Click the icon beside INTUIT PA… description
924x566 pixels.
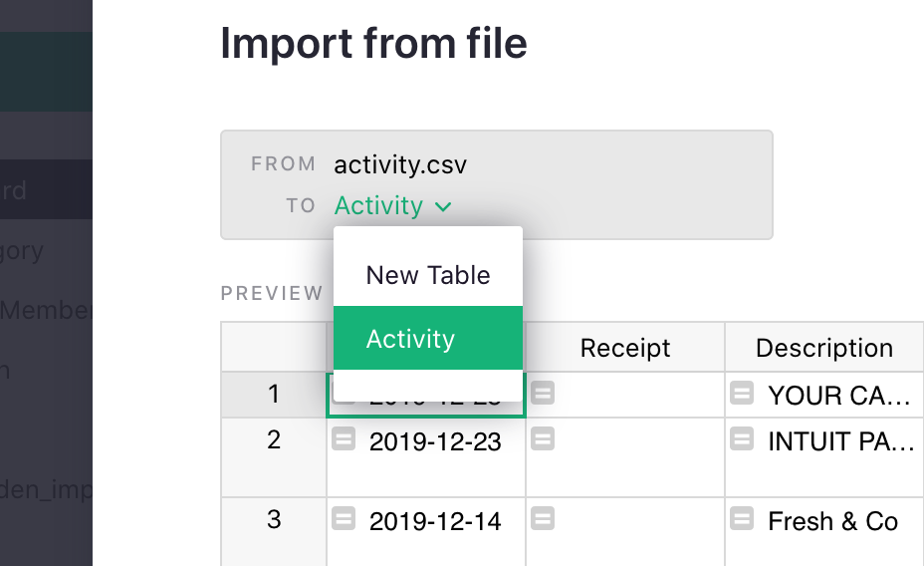pyautogui.click(x=742, y=438)
